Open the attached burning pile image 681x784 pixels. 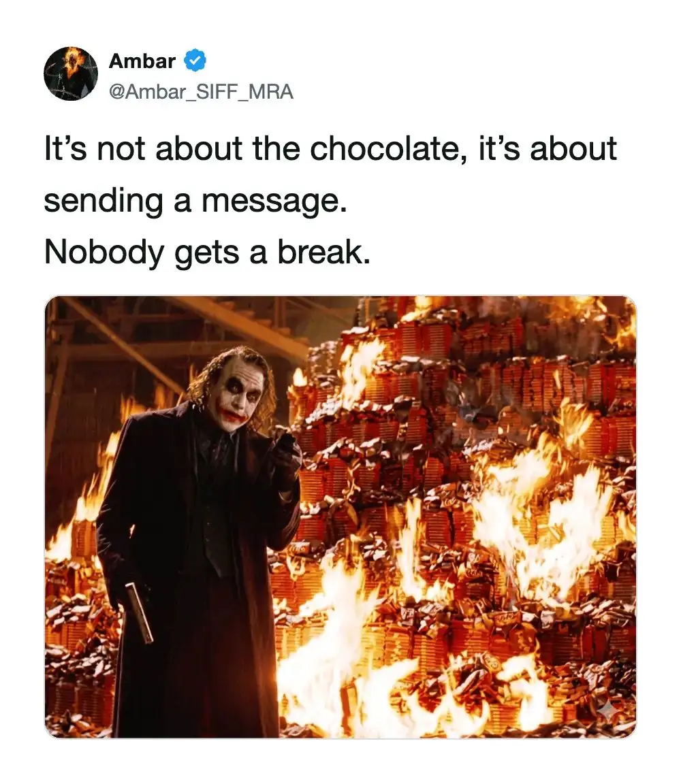click(x=340, y=517)
